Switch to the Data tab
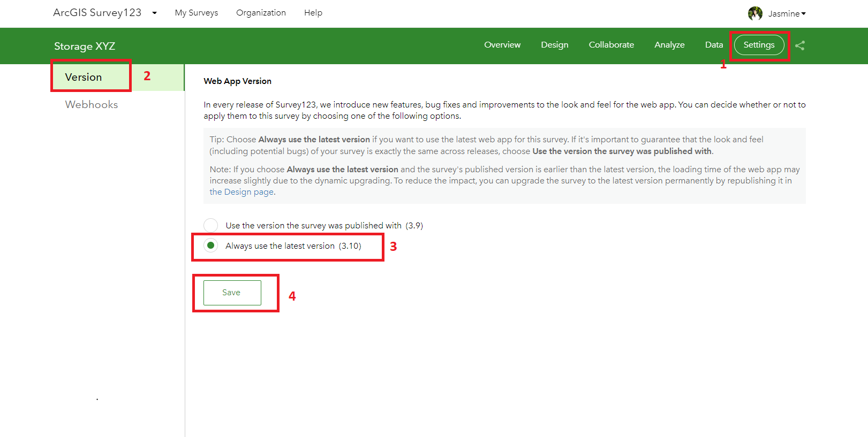Viewport: 868px width, 437px height. tap(714, 45)
